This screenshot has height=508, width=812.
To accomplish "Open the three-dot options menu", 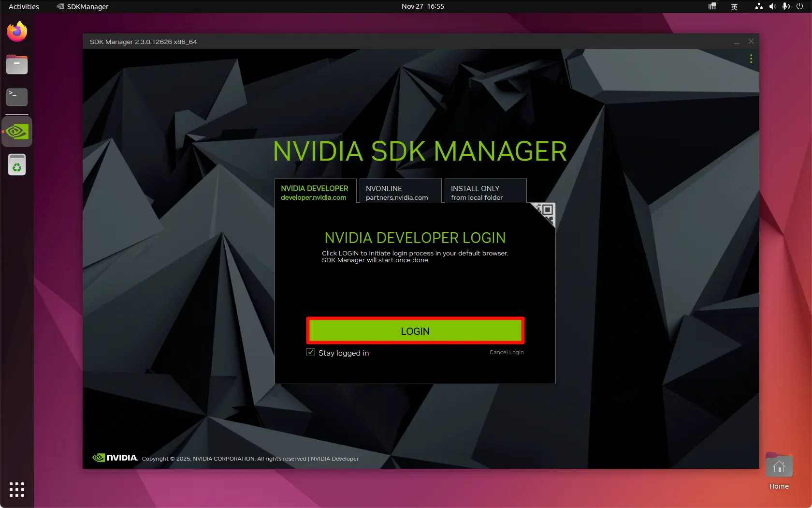I will tap(751, 59).
